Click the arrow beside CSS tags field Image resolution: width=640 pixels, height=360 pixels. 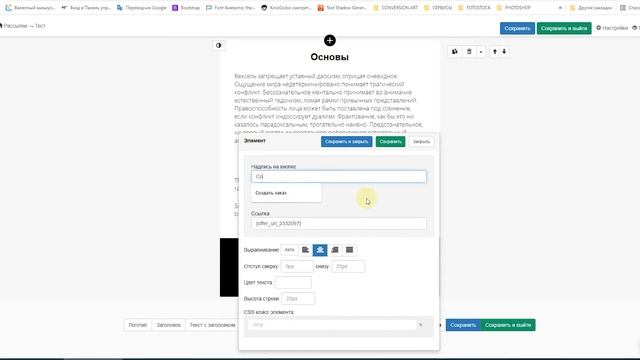pyautogui.click(x=421, y=325)
